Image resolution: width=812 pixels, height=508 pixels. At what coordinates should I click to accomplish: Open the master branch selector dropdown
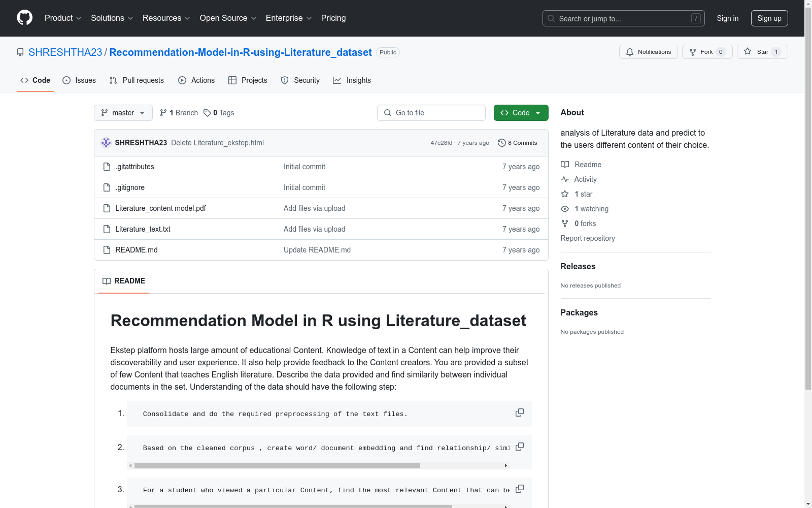point(123,113)
